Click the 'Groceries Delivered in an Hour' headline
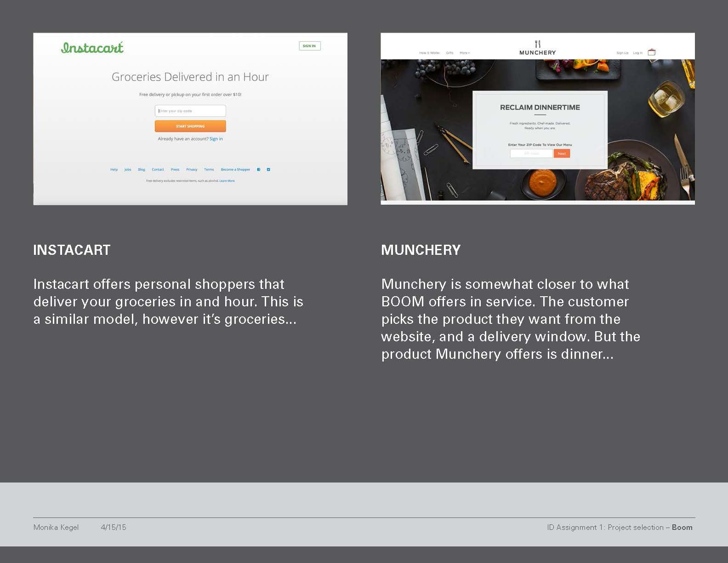 pyautogui.click(x=190, y=77)
